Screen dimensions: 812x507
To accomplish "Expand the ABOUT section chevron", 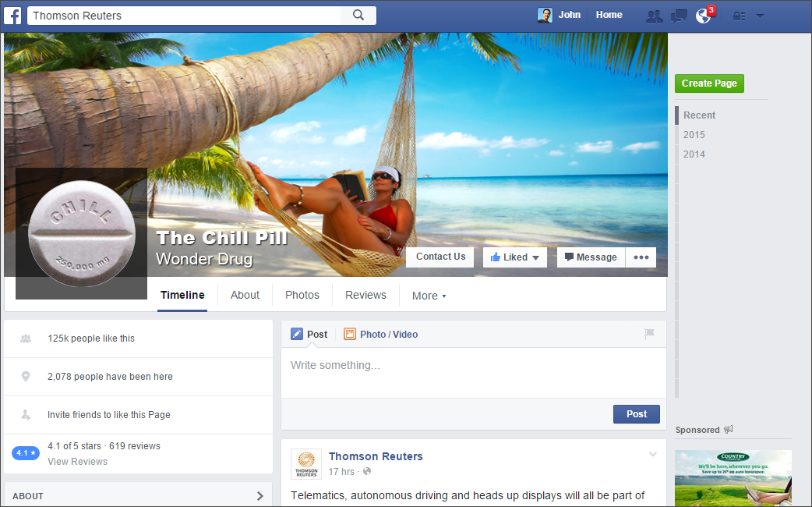I will 260,496.
